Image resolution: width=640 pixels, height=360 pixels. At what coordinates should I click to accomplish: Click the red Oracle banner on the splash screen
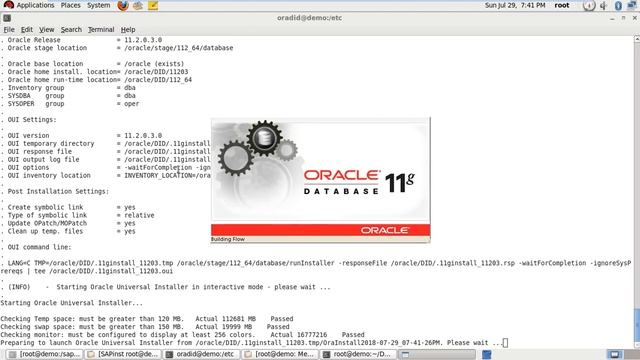point(320,230)
